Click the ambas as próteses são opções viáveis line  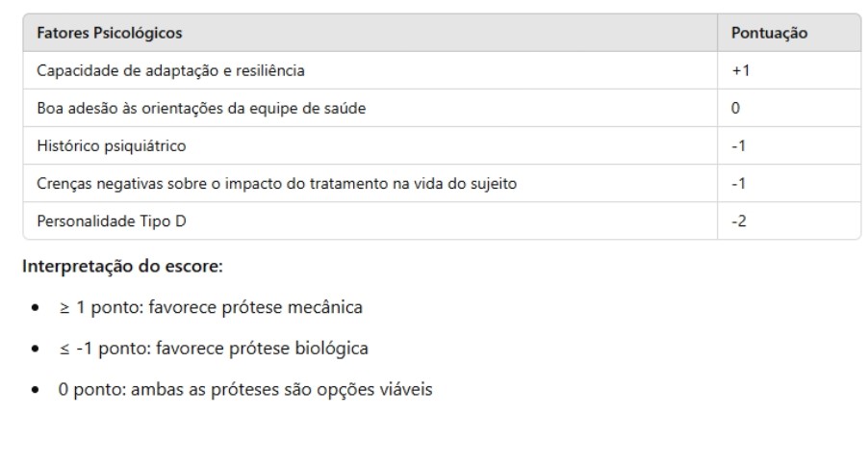pyautogui.click(x=281, y=389)
